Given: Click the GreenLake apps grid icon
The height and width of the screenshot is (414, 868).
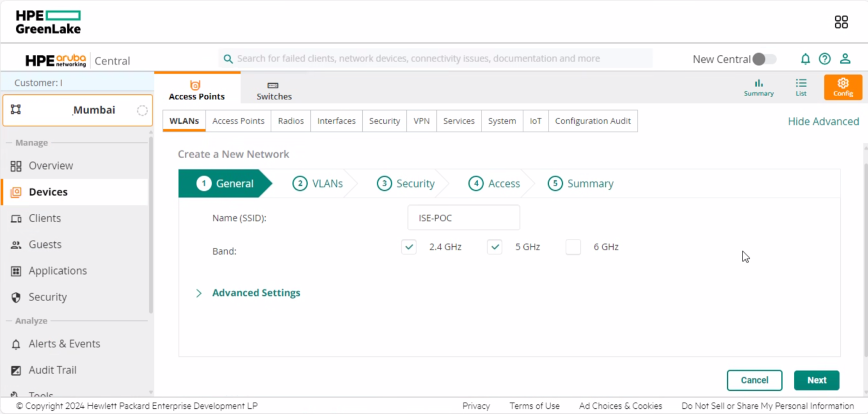Looking at the screenshot, I should 841,21.
